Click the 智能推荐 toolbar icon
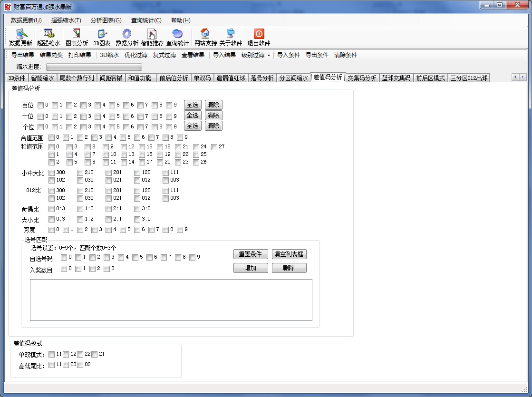 (152, 34)
